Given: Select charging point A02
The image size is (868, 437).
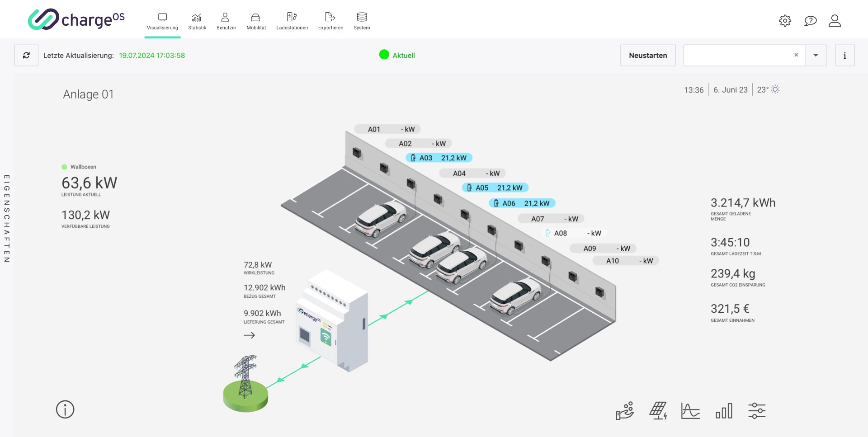Looking at the screenshot, I should pos(418,144).
